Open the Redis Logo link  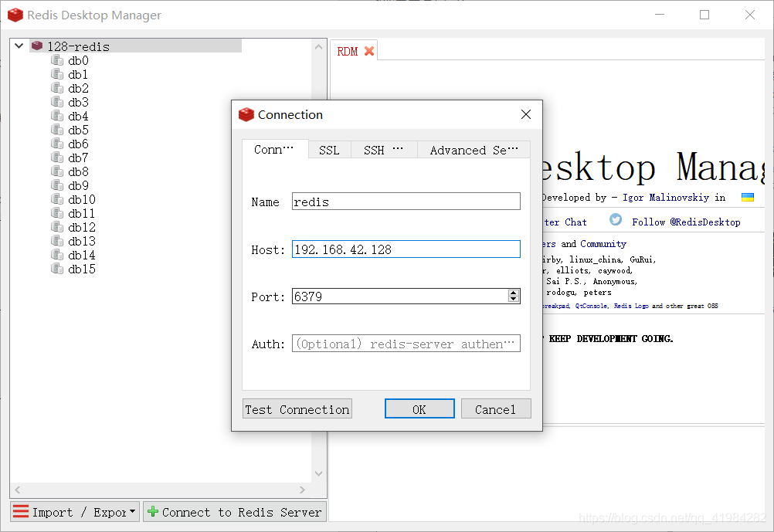coord(631,306)
